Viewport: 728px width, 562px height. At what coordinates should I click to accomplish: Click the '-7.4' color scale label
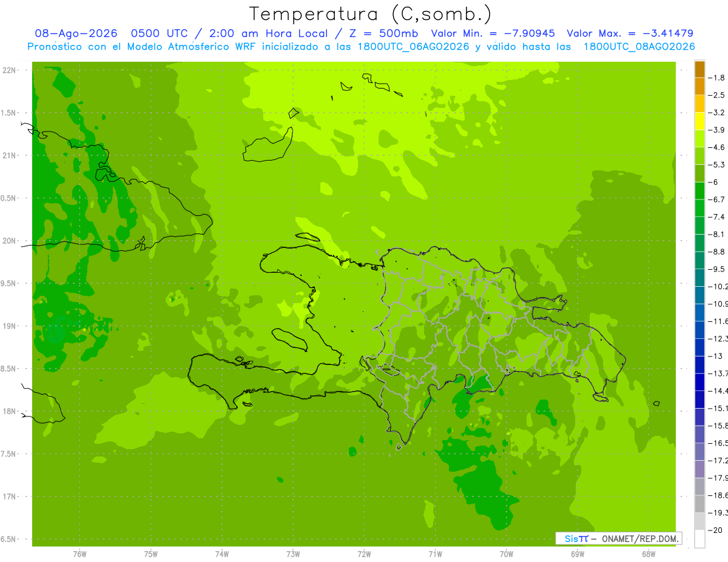pos(716,217)
